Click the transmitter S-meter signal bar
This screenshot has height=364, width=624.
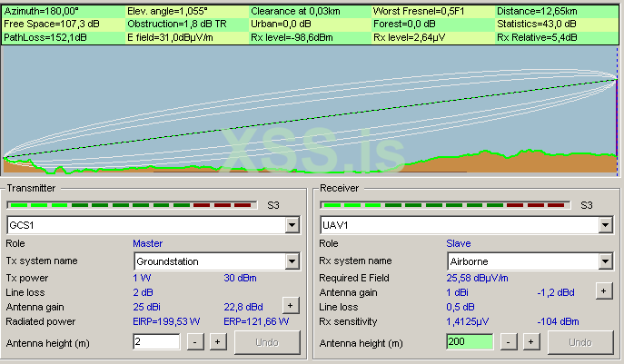click(132, 205)
